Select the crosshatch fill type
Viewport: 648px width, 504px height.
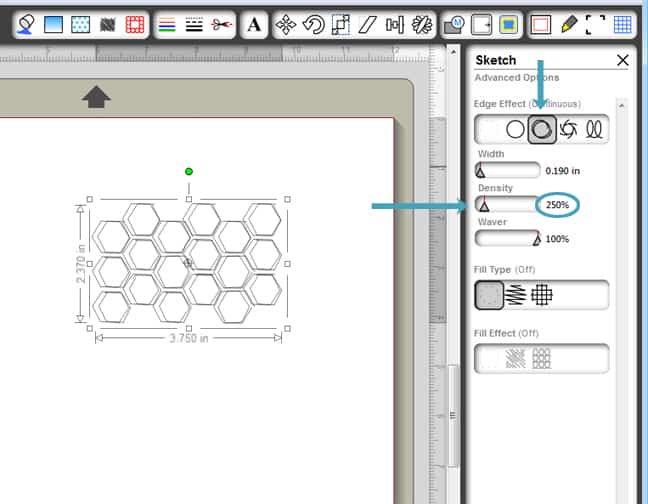pyautogui.click(x=541, y=295)
